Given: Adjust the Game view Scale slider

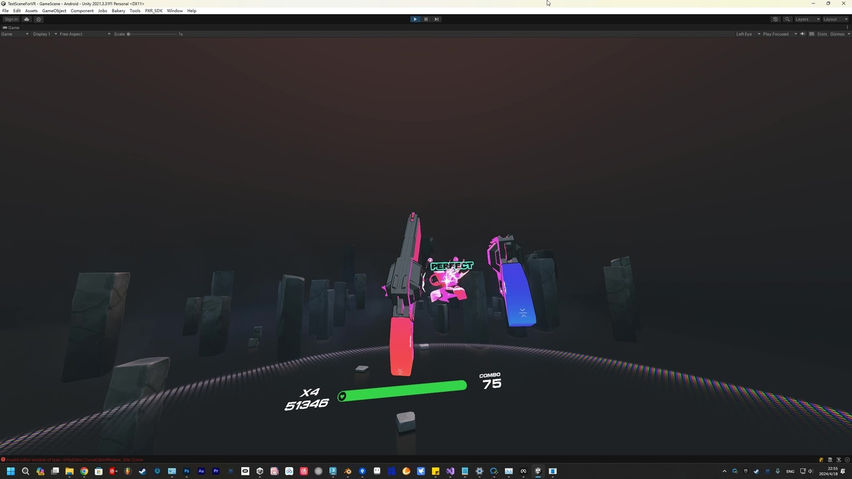Looking at the screenshot, I should [154, 34].
